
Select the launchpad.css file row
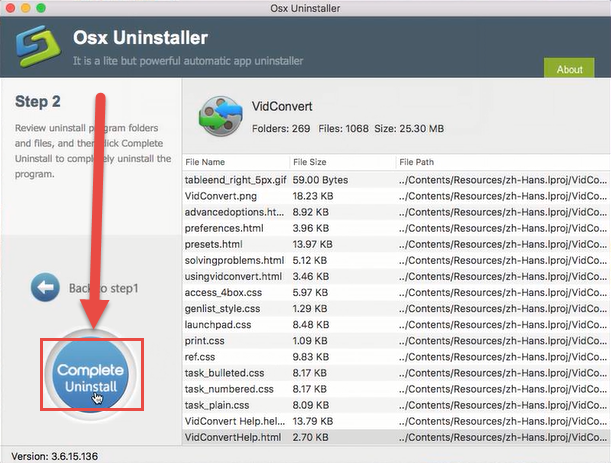(x=395, y=325)
